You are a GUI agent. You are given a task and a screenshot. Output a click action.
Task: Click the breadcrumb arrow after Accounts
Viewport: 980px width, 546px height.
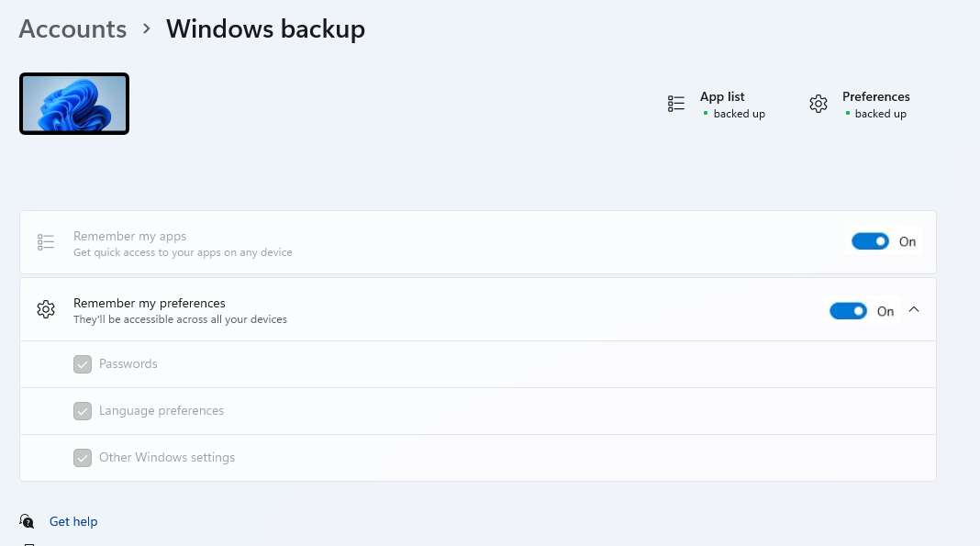(x=147, y=28)
